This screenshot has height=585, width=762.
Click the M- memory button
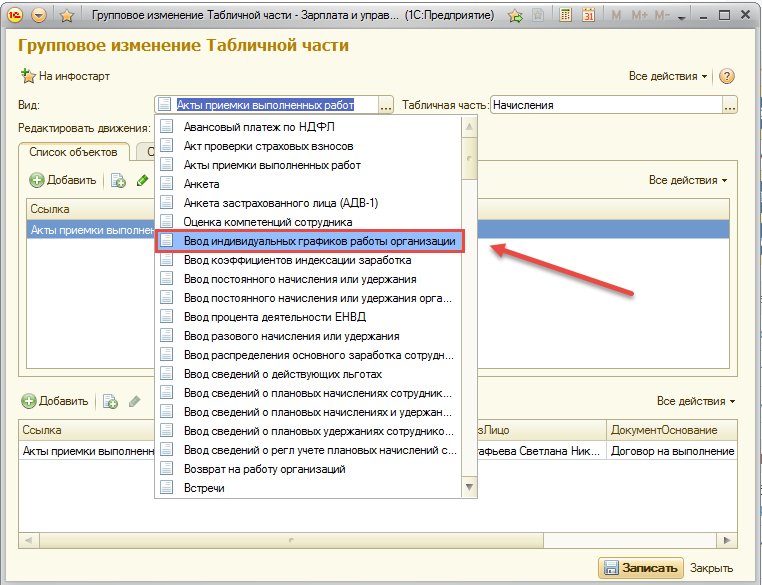tap(662, 16)
